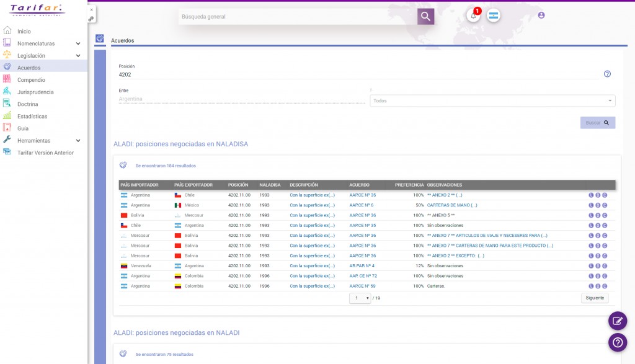Click the Siguiente pagination button
The width and height of the screenshot is (635, 364).
coord(595,298)
